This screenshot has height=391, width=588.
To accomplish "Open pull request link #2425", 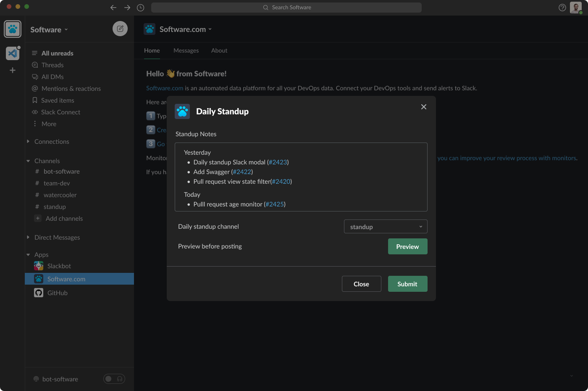I will click(275, 204).
